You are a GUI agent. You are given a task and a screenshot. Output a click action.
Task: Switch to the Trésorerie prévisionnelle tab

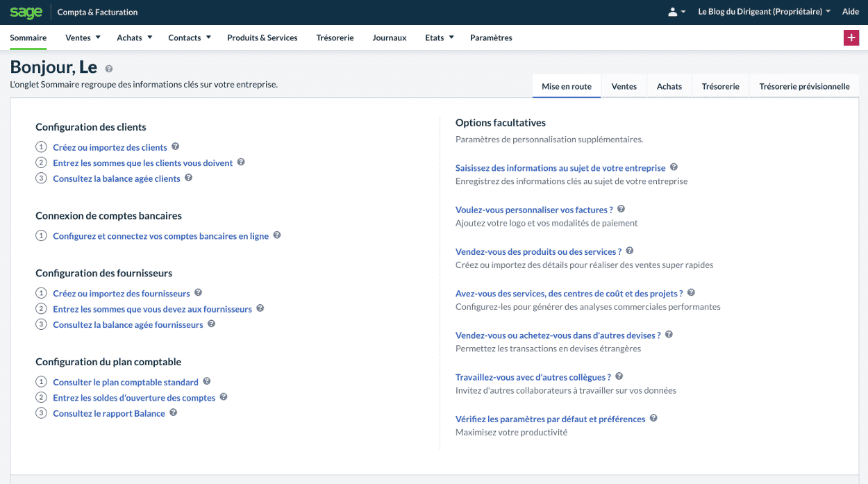pyautogui.click(x=803, y=86)
